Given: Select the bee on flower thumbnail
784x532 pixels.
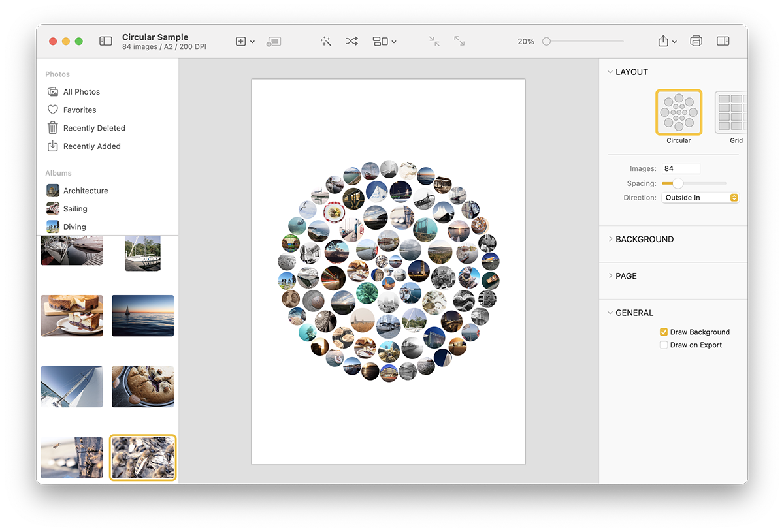Looking at the screenshot, I should pos(72,458).
